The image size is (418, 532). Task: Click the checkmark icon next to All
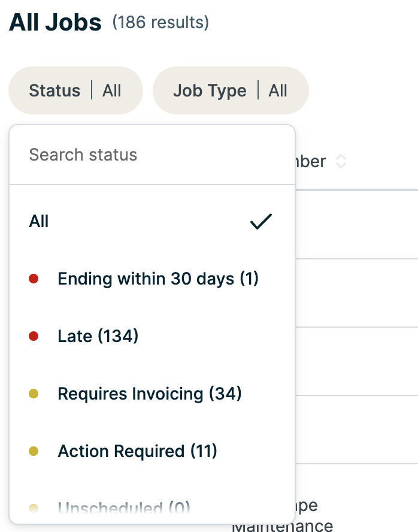click(261, 222)
